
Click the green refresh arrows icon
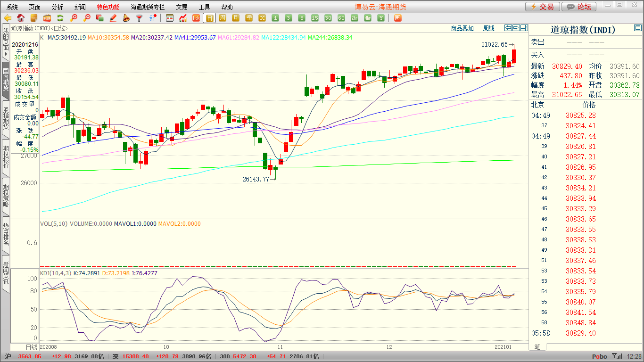coord(60,18)
